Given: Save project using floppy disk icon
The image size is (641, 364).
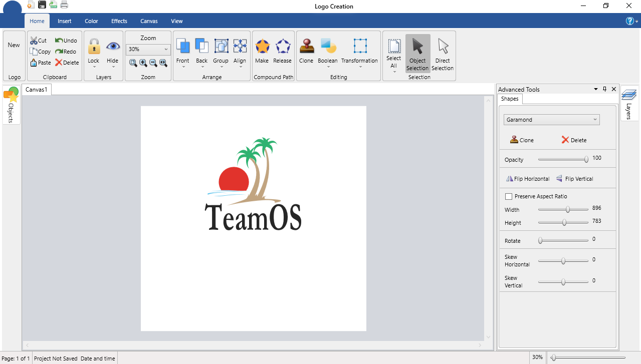Looking at the screenshot, I should [x=42, y=5].
